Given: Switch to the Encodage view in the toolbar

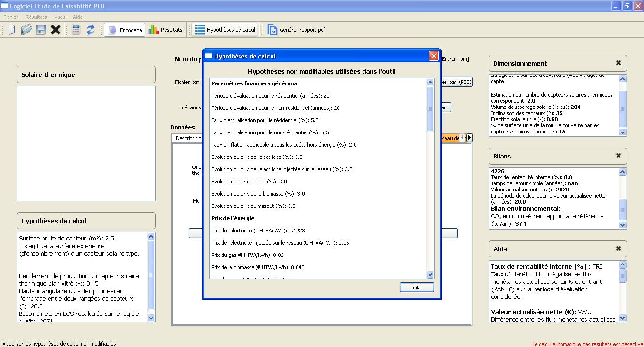Looking at the screenshot, I should [124, 30].
